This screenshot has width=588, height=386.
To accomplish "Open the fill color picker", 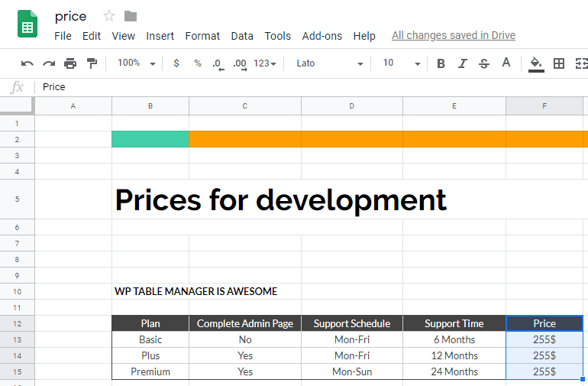I will (x=536, y=63).
